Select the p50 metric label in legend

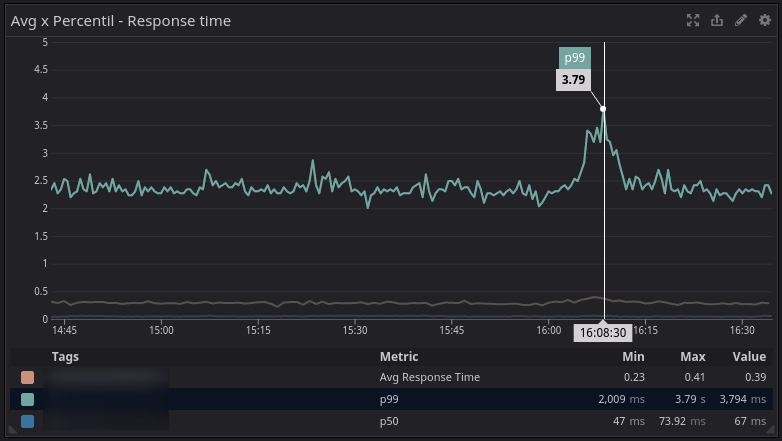[389, 422]
